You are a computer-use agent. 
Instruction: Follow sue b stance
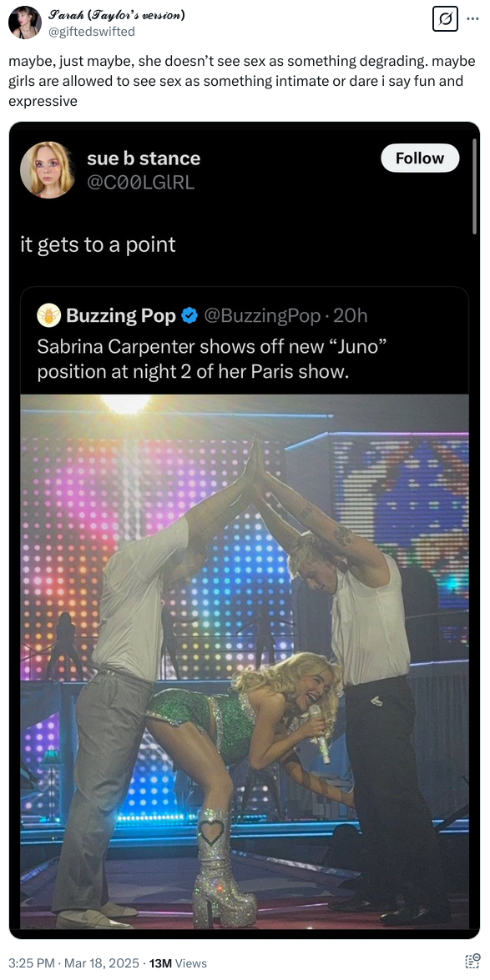pyautogui.click(x=420, y=158)
